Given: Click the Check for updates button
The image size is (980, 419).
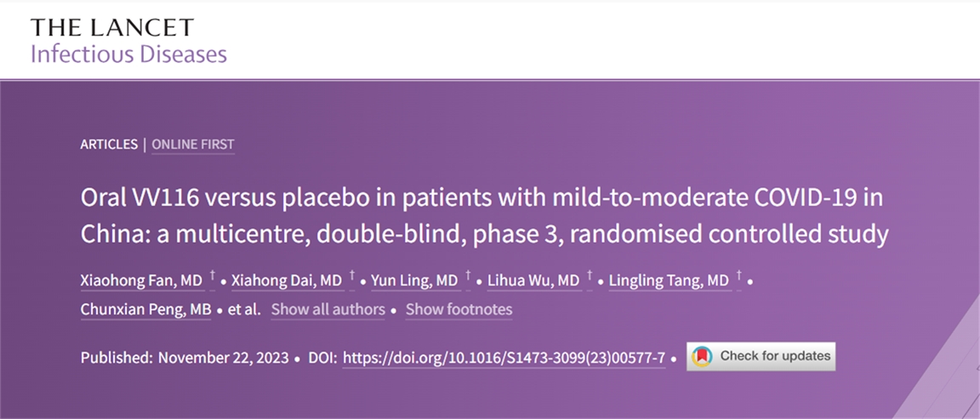Looking at the screenshot, I should 761,357.
